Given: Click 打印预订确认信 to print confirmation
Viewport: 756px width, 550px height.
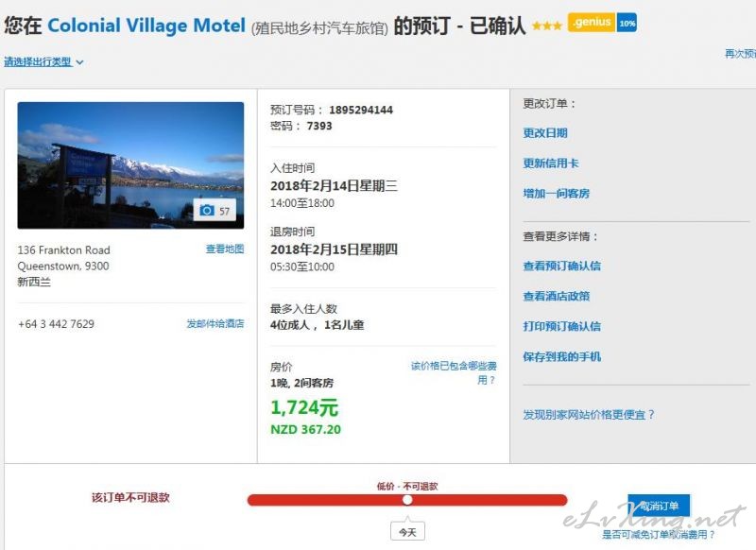Looking at the screenshot, I should (561, 326).
